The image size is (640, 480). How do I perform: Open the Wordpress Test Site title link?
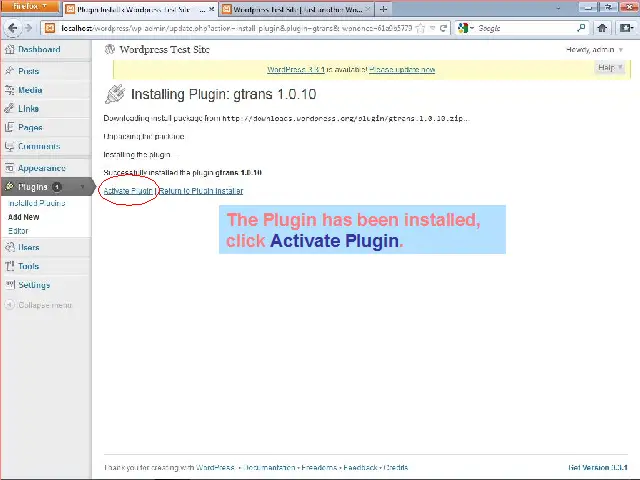[164, 49]
